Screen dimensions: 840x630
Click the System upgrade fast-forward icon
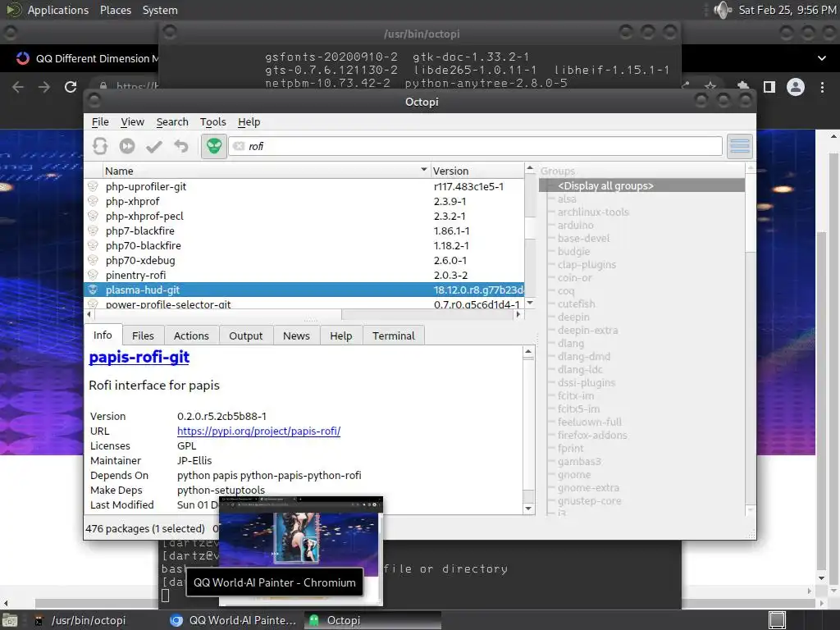click(127, 146)
